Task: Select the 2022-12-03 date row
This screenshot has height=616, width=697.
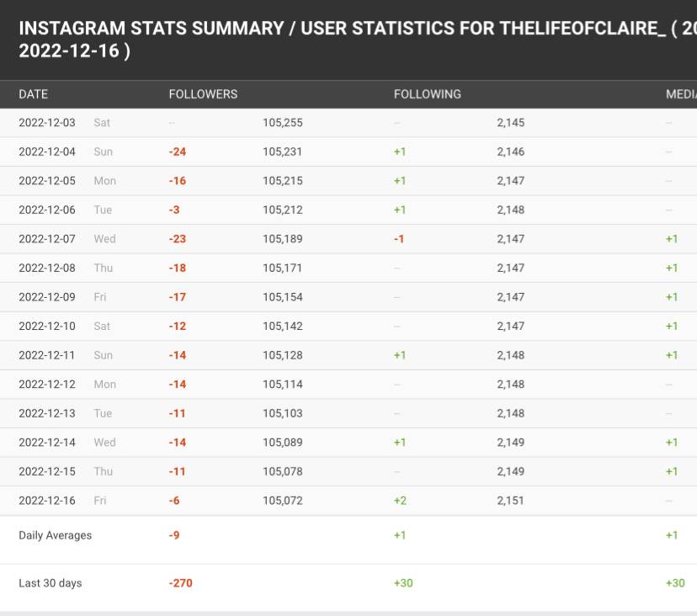Action: pyautogui.click(x=348, y=123)
